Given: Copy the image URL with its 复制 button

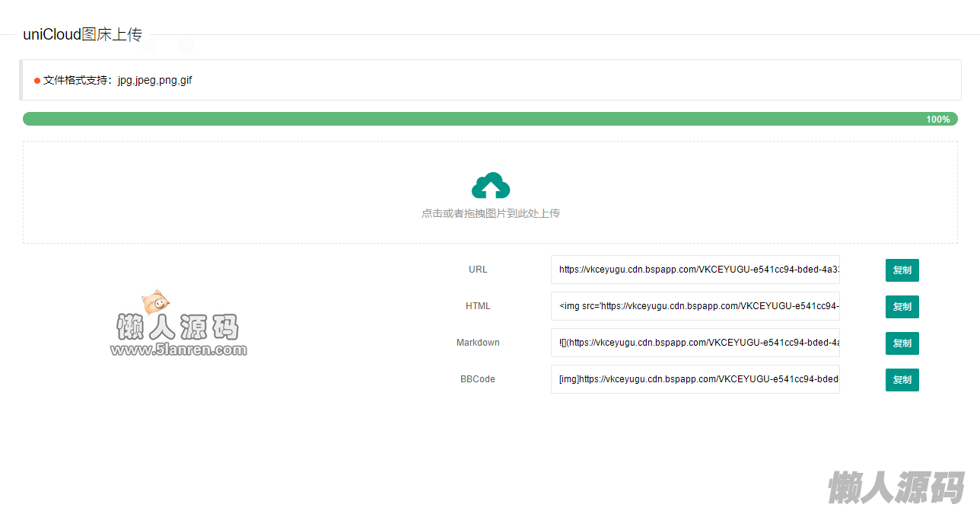Looking at the screenshot, I should (902, 270).
